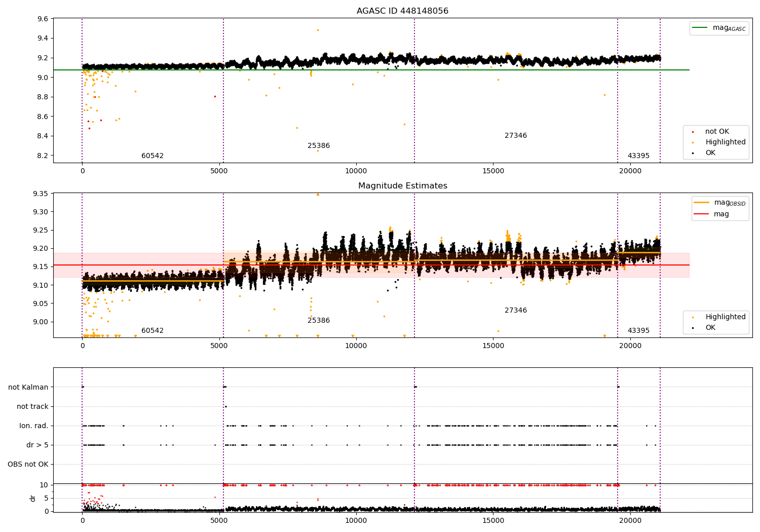Click the title 'AGASC ID 448148056'
Image resolution: width=760 pixels, height=532 pixels.
tap(402, 11)
